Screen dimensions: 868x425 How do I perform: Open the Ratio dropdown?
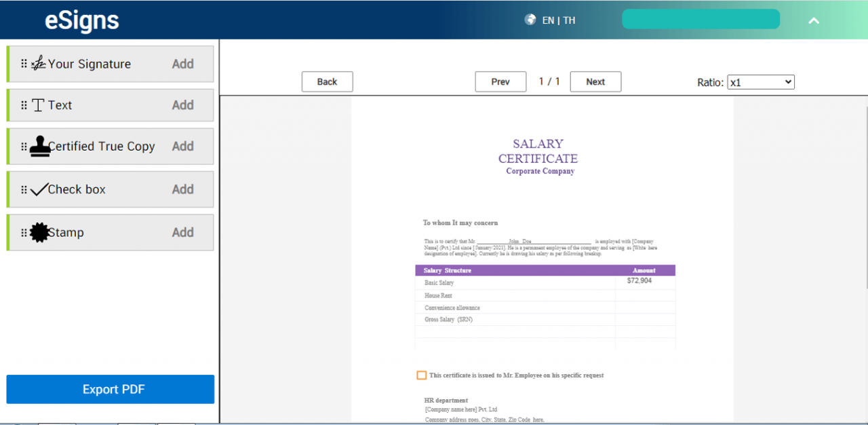[x=759, y=81]
